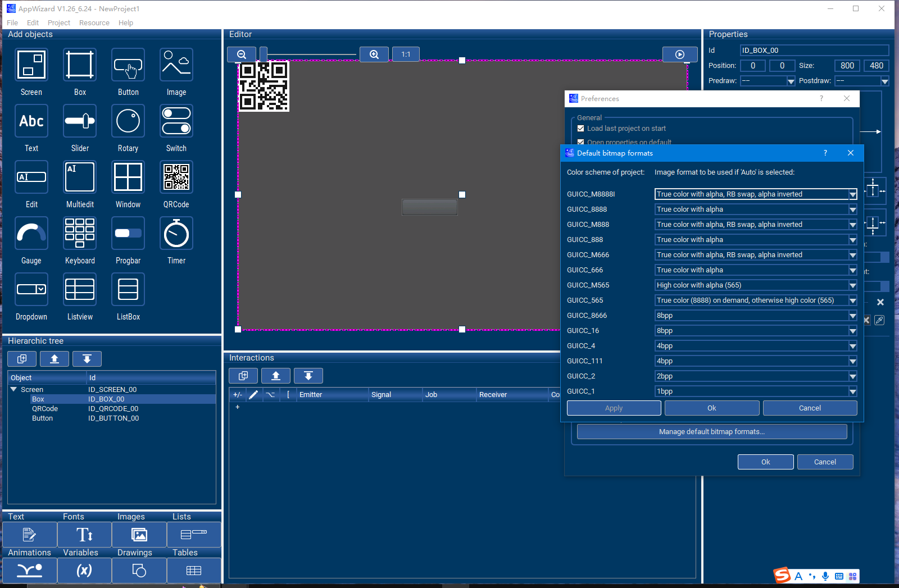
Task: Pick the Gauge widget icon
Action: click(x=31, y=234)
